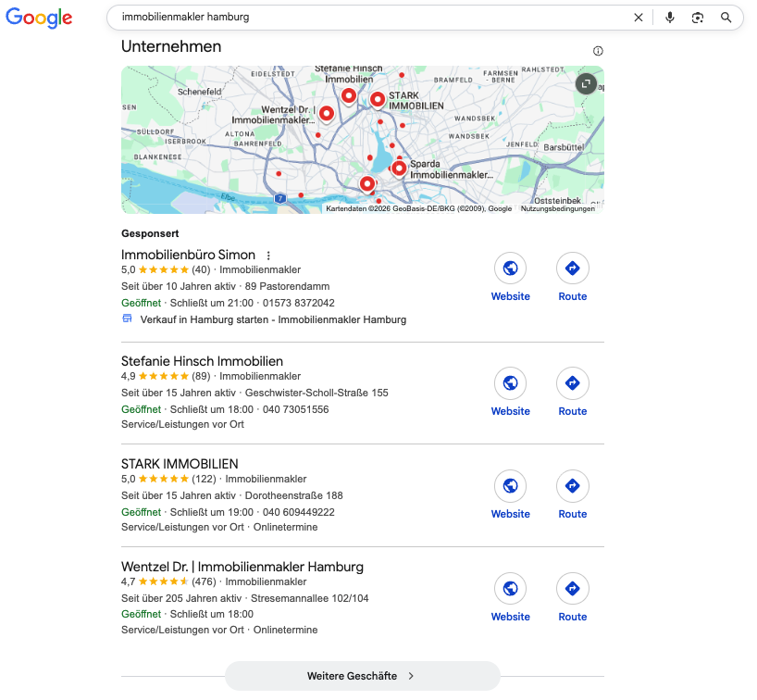Screen dimensions: 757x700
Task: Open more options for Immobilienbüro Simon
Action: pyautogui.click(x=268, y=255)
